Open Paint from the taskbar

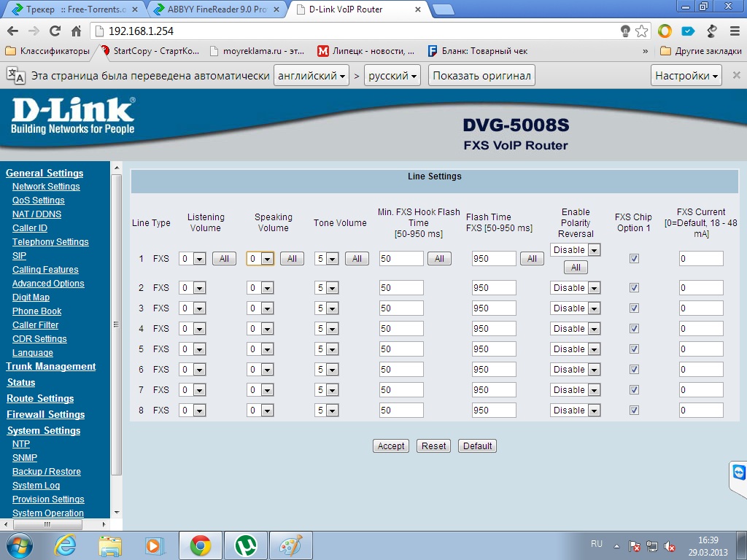[290, 545]
